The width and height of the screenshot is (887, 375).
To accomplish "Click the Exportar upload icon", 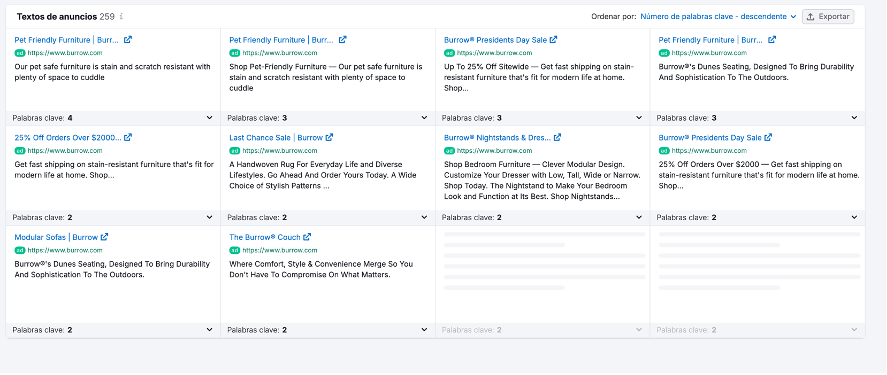I will point(810,17).
